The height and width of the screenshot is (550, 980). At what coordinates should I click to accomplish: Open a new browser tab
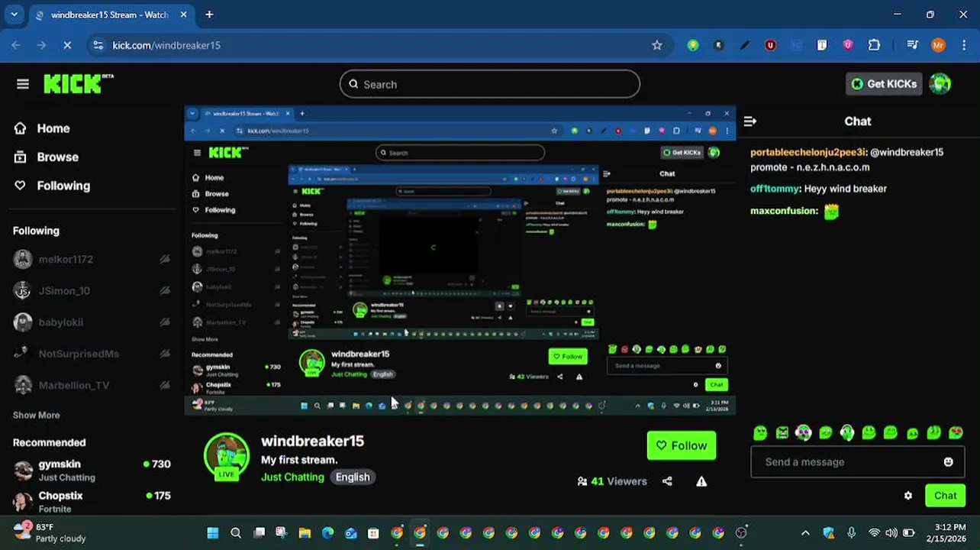tap(209, 15)
